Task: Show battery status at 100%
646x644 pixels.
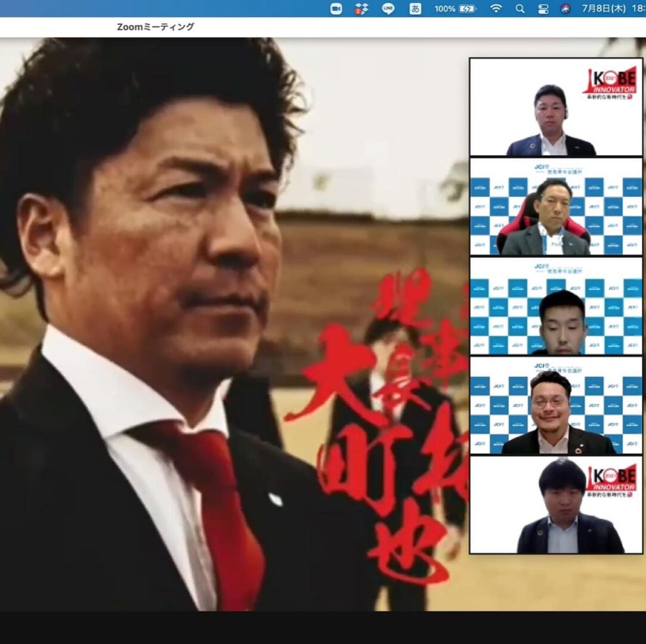Action: [x=455, y=8]
